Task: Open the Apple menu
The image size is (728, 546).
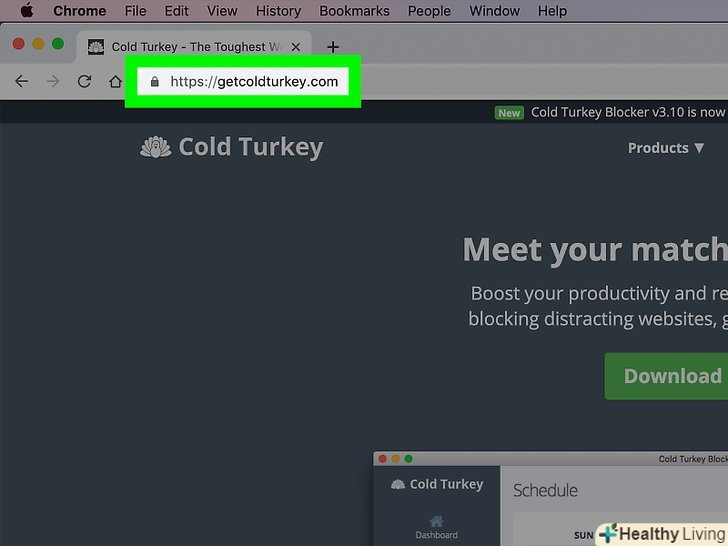Action: (27, 10)
